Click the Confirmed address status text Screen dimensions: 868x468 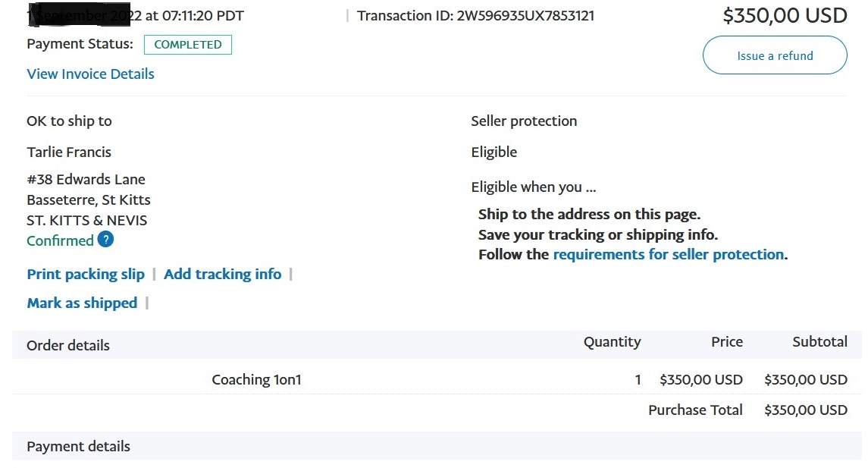61,241
